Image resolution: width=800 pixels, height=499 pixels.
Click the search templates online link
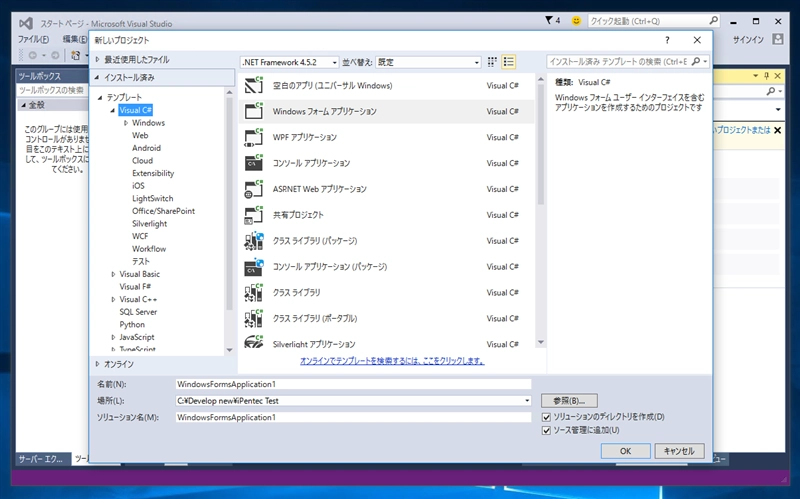[392, 361]
